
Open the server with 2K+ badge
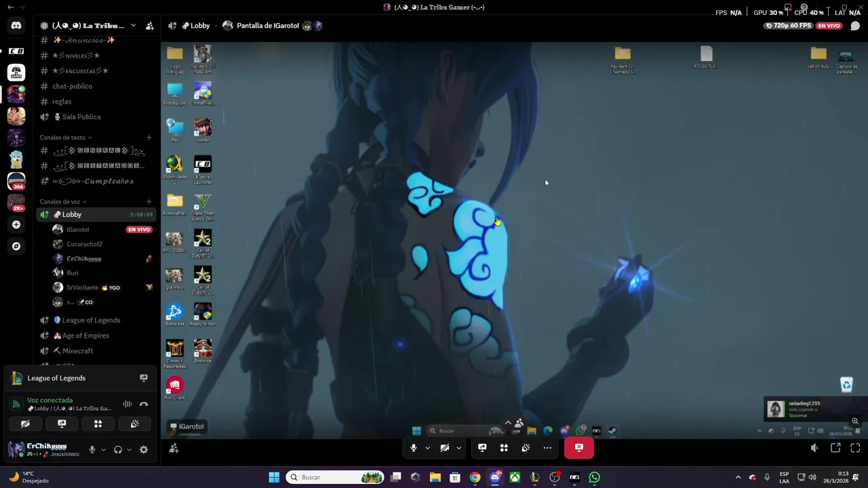pyautogui.click(x=16, y=203)
